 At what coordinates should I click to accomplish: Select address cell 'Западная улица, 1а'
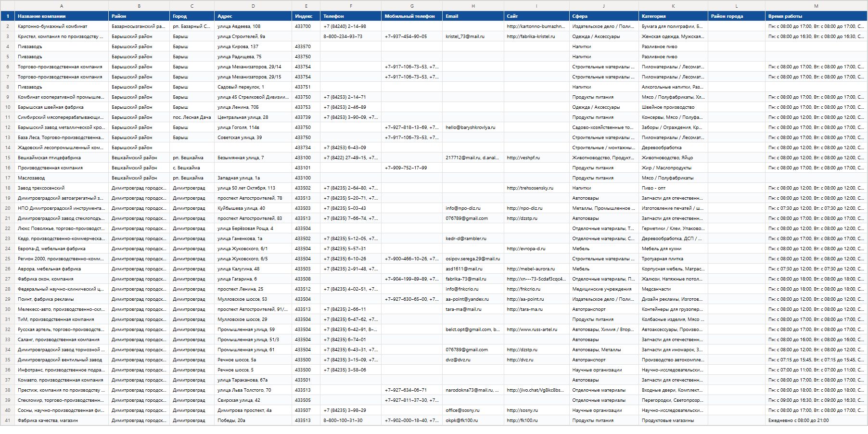pyautogui.click(x=253, y=178)
